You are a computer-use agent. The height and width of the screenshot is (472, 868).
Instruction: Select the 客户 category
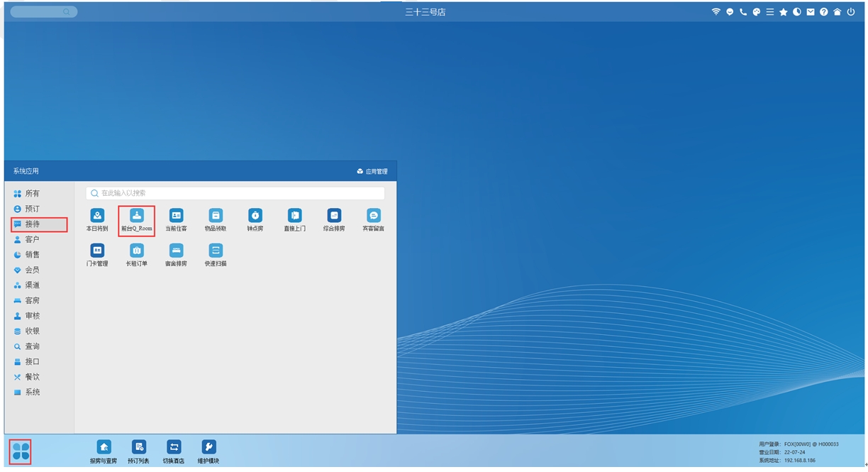click(39, 239)
